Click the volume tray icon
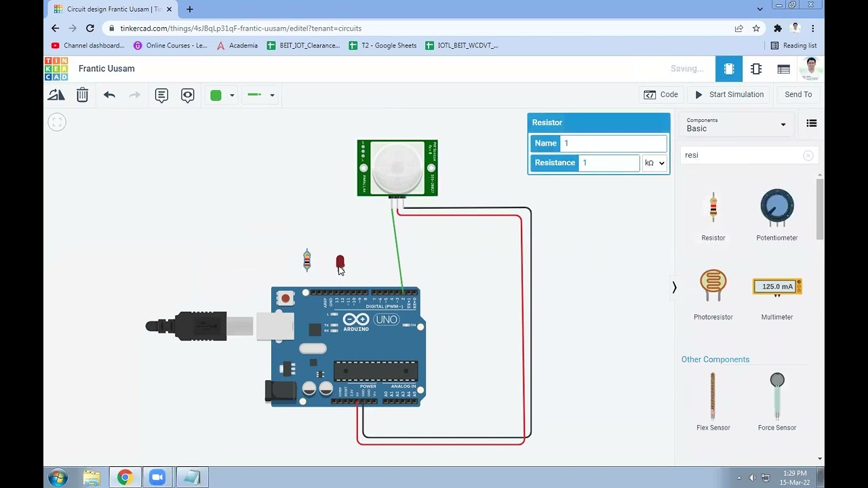This screenshot has width=868, height=488. pos(752,478)
